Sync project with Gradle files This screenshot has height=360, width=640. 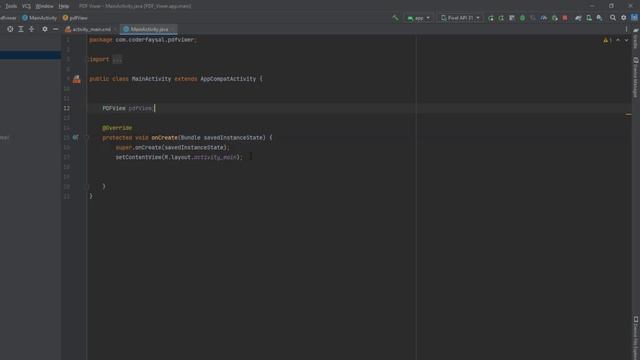pyautogui.click(x=578, y=18)
